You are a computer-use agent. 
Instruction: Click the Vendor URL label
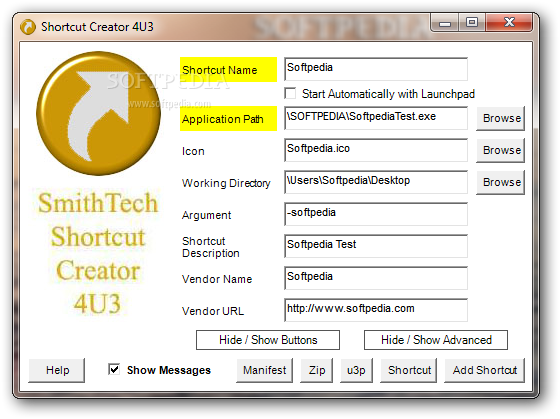[x=213, y=311]
